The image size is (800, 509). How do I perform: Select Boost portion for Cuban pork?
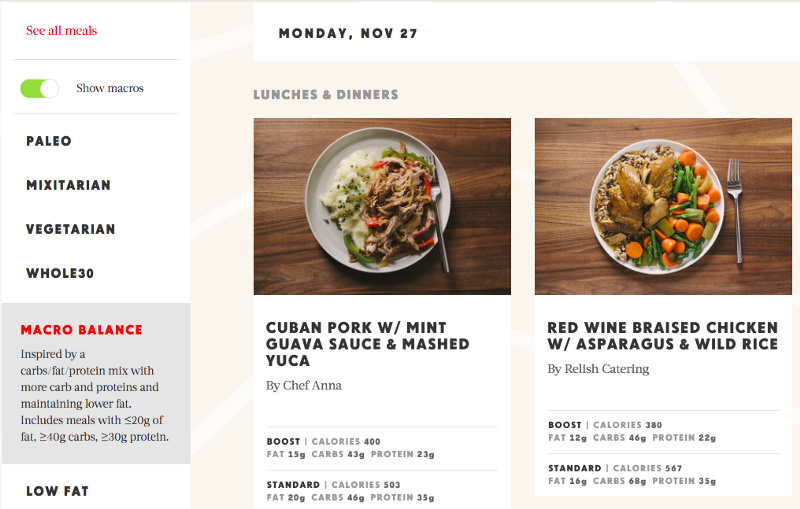[x=286, y=442]
